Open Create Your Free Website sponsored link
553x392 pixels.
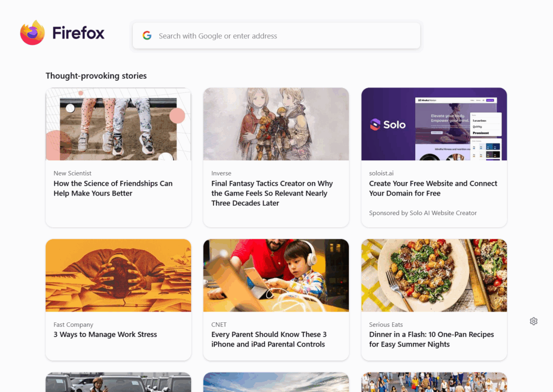(x=433, y=188)
